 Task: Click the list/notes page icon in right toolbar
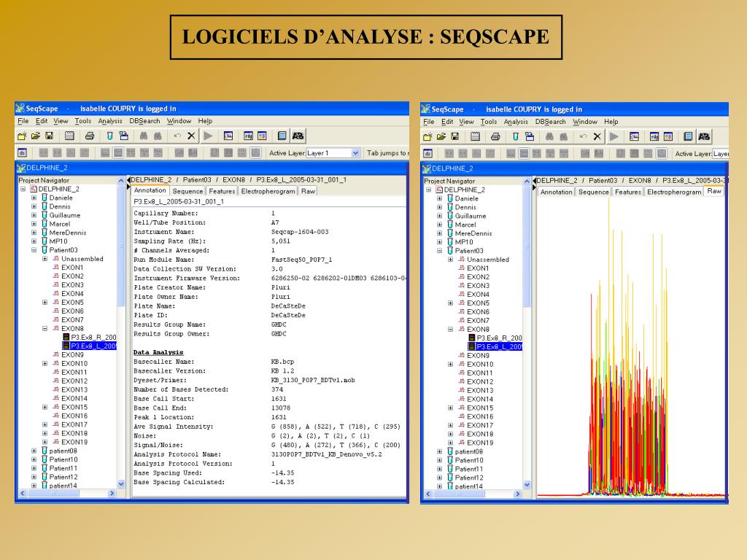475,137
